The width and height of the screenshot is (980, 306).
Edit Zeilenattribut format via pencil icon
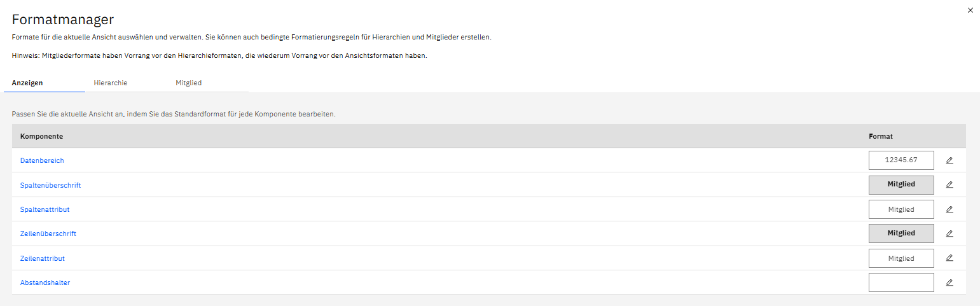949,258
